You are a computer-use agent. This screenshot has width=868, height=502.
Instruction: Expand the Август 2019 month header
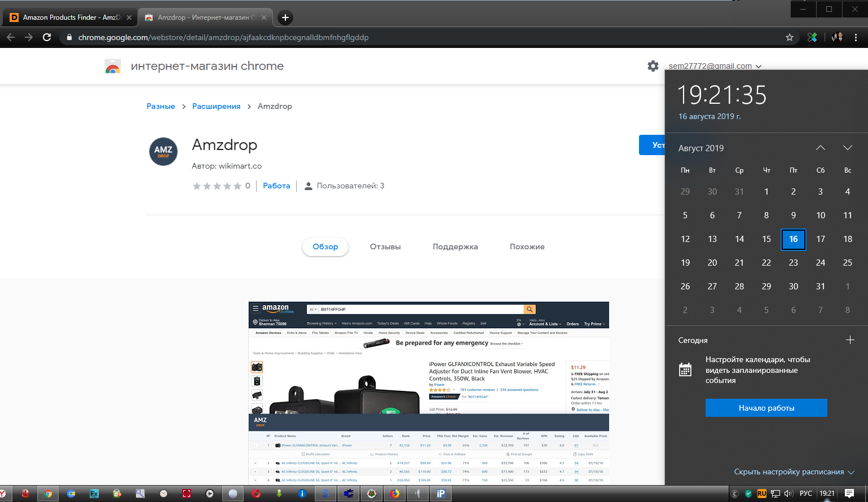[701, 148]
